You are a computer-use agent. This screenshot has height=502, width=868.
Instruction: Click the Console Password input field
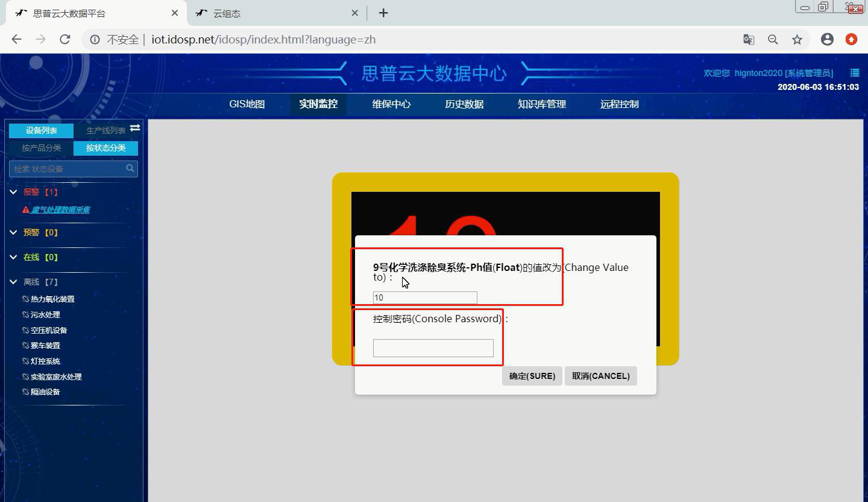pos(433,348)
